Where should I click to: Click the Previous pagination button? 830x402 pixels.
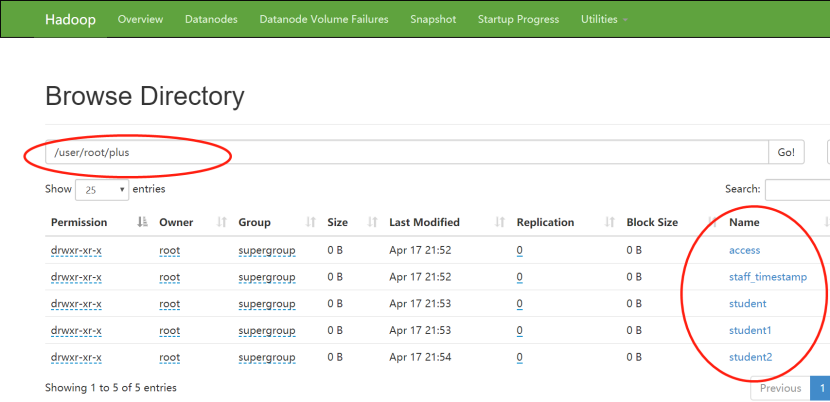click(x=780, y=388)
